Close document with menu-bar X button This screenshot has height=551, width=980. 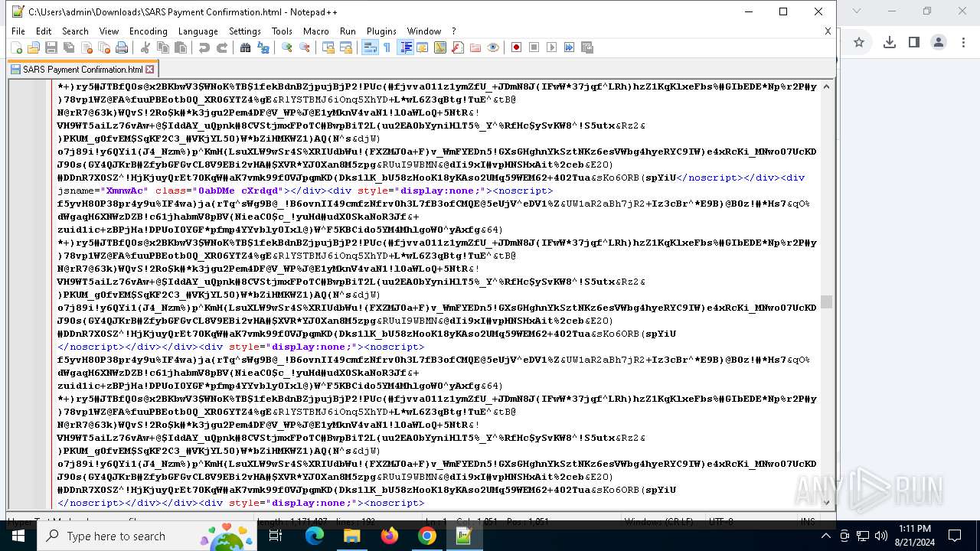point(828,31)
